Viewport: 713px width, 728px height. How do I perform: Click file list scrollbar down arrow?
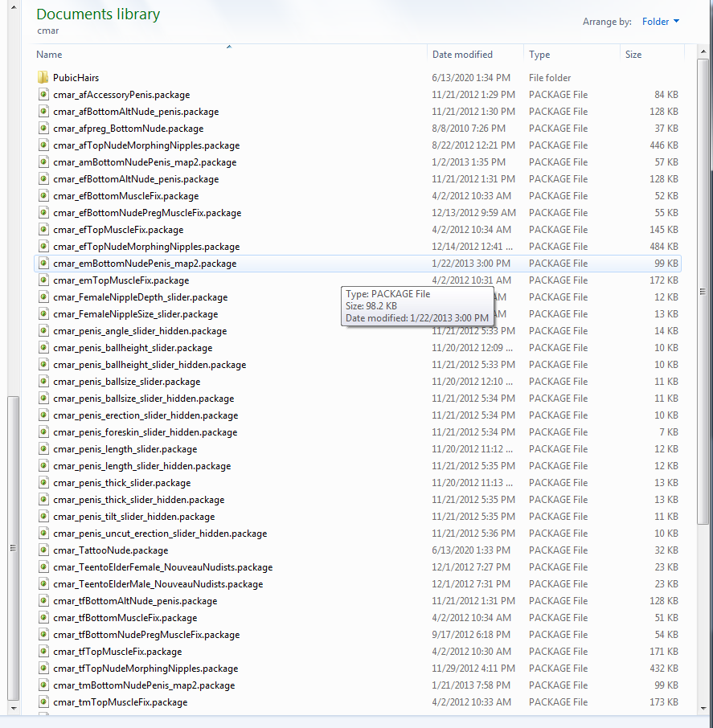[703, 709]
